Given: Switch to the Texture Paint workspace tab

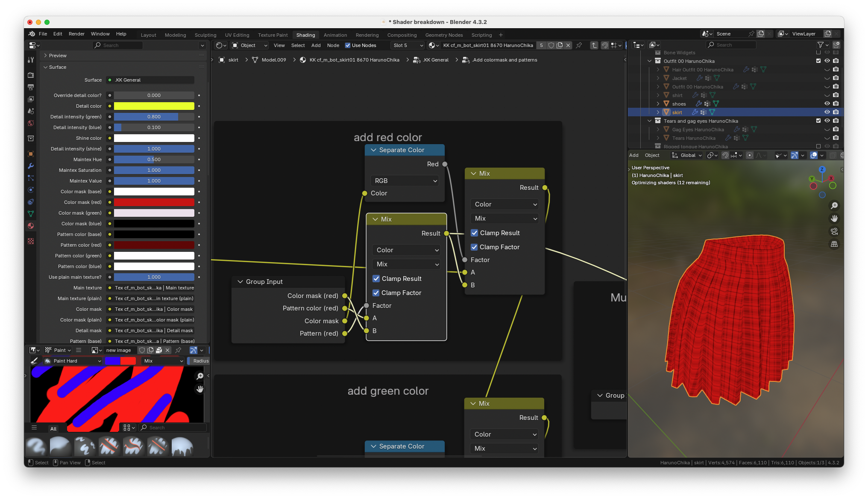Looking at the screenshot, I should click(x=273, y=35).
